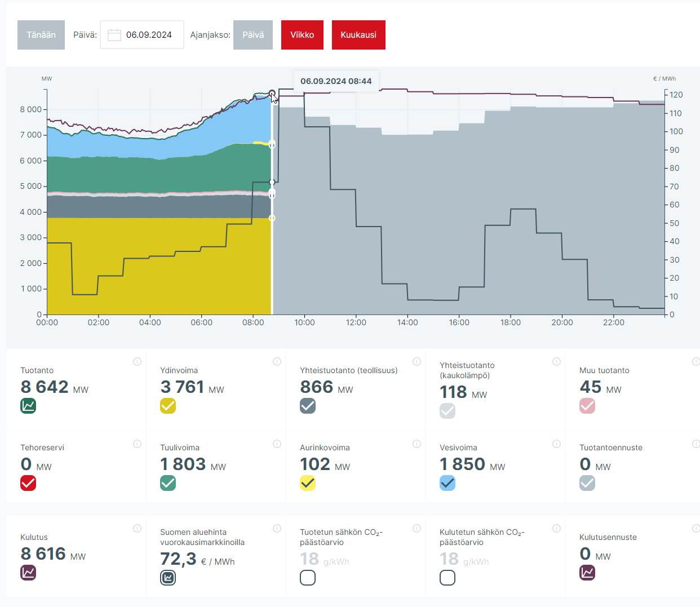Open info icon for Ydinvoima card
700x607 pixels.
pyautogui.click(x=277, y=362)
